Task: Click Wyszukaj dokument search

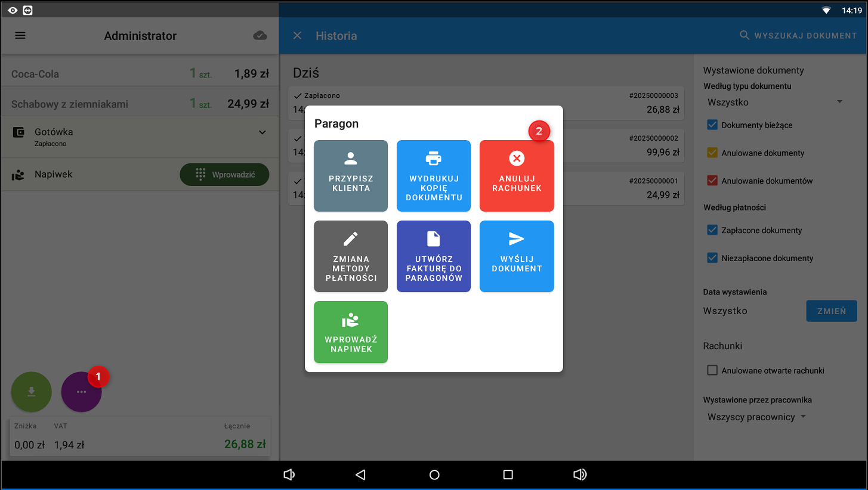Action: pyautogui.click(x=798, y=36)
